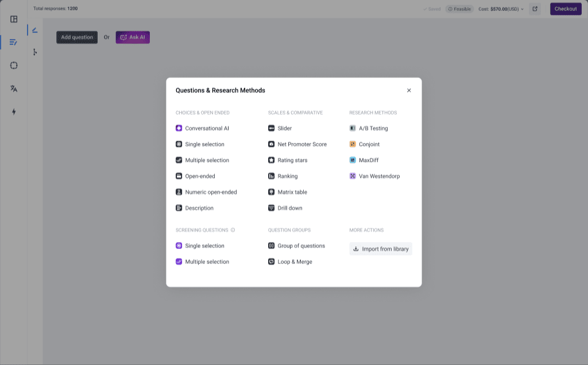Screen dimensions: 588x365
Task: Insert a Rating stars question
Action: pyautogui.click(x=291, y=160)
